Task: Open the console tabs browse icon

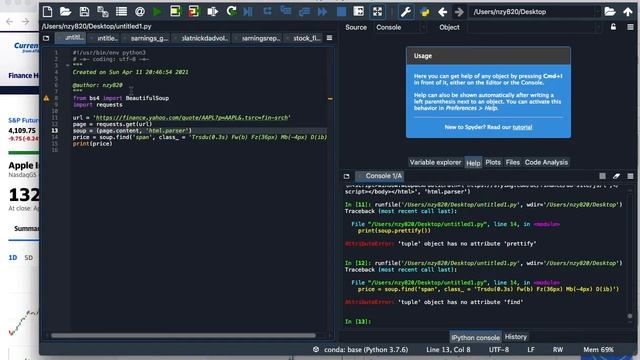Action: pos(347,176)
